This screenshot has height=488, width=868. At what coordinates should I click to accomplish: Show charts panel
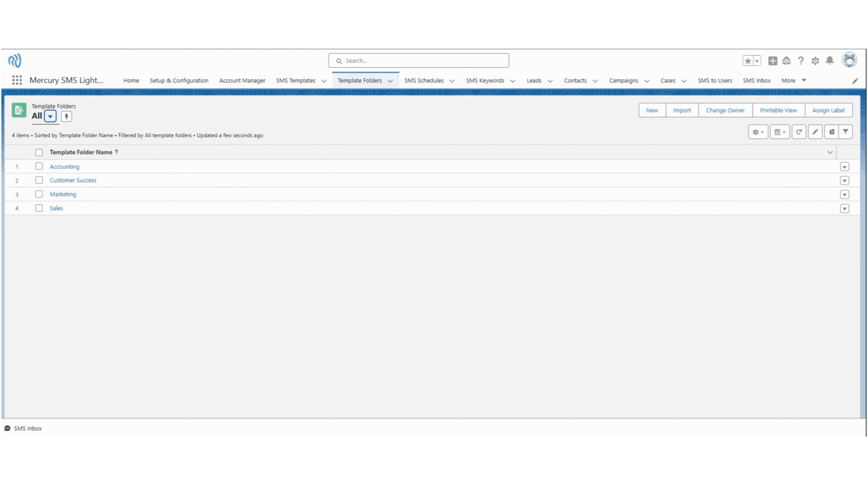coord(831,132)
